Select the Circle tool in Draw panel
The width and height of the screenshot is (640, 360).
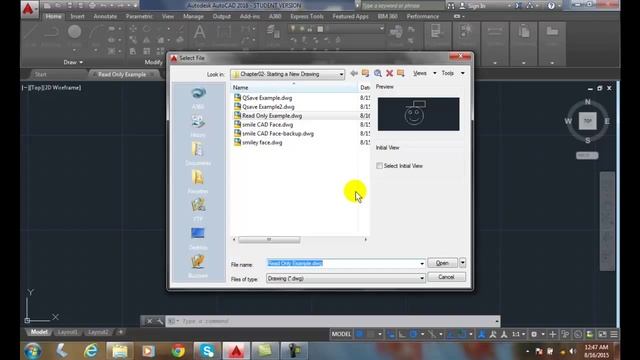click(74, 32)
